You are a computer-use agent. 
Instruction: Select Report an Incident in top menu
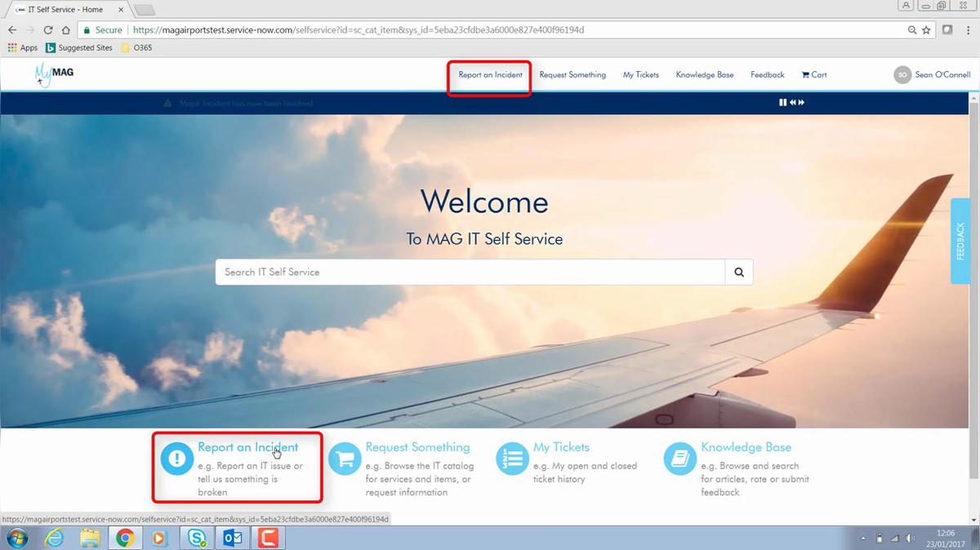pyautogui.click(x=490, y=74)
